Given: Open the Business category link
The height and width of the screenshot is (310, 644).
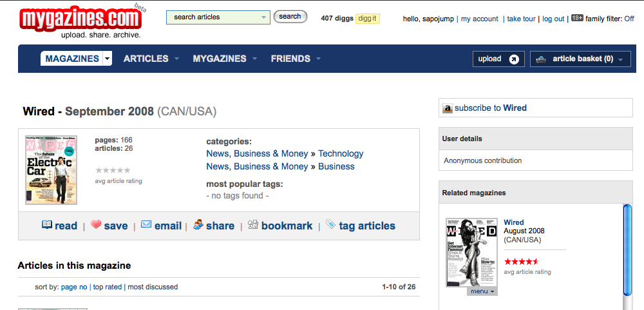Looking at the screenshot, I should pos(336,166).
